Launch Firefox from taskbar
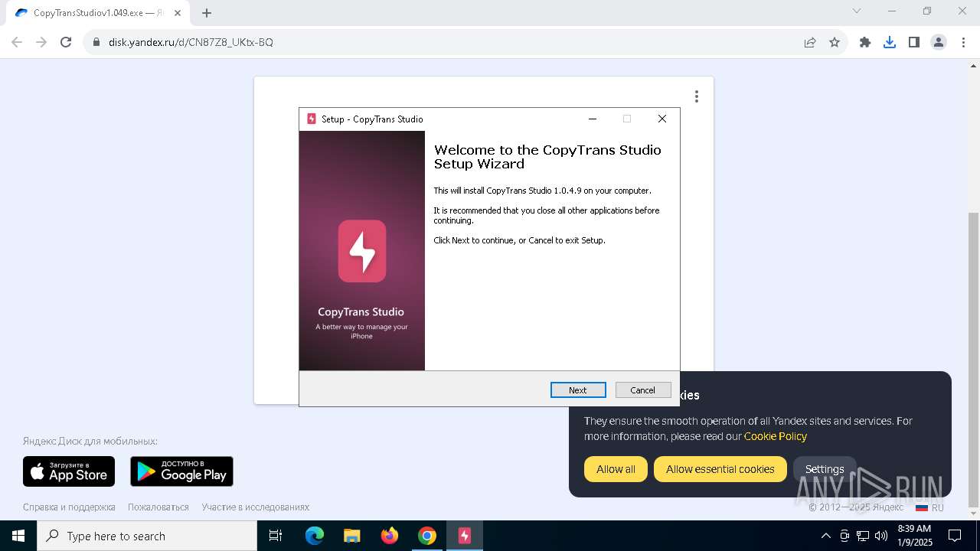980x551 pixels. tap(390, 536)
